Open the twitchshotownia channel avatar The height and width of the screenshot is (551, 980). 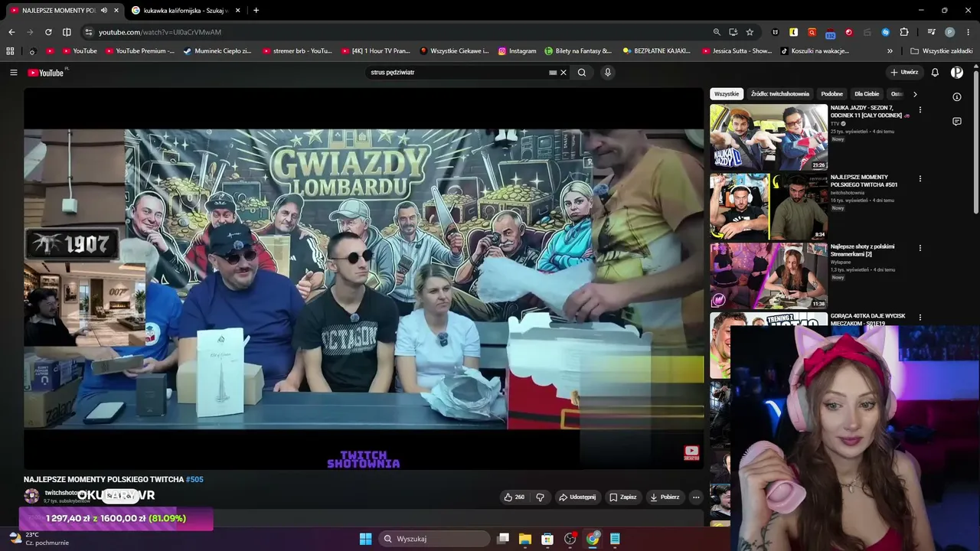click(31, 496)
